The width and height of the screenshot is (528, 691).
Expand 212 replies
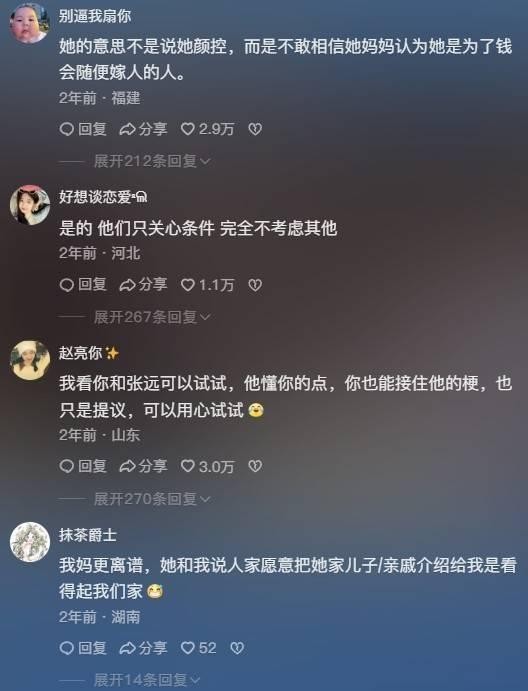152,161
